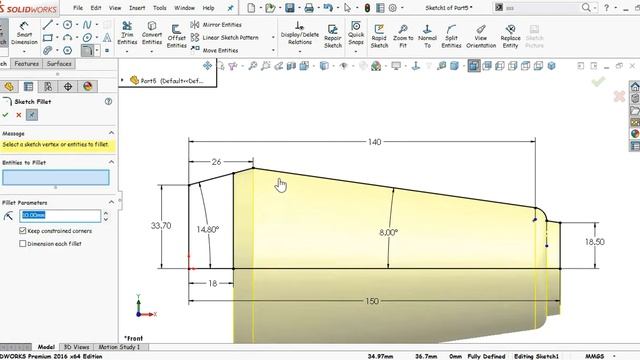Click Convert Entities tool

(x=152, y=33)
